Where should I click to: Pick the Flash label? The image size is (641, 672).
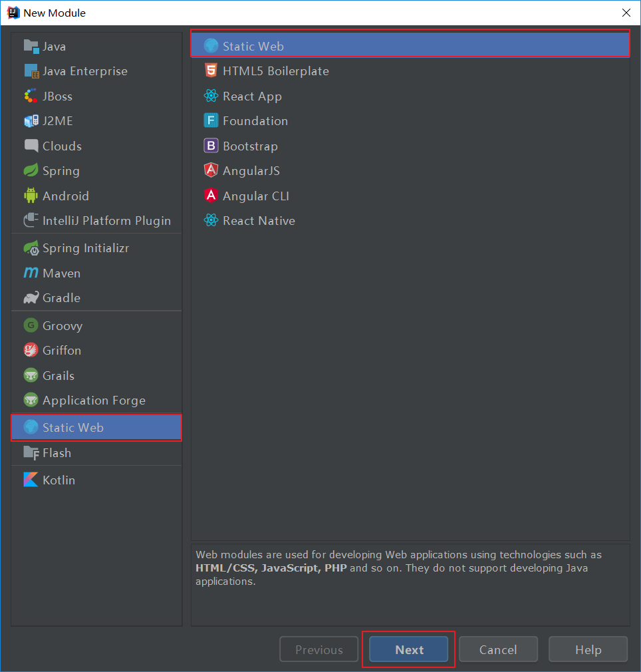[x=57, y=453]
